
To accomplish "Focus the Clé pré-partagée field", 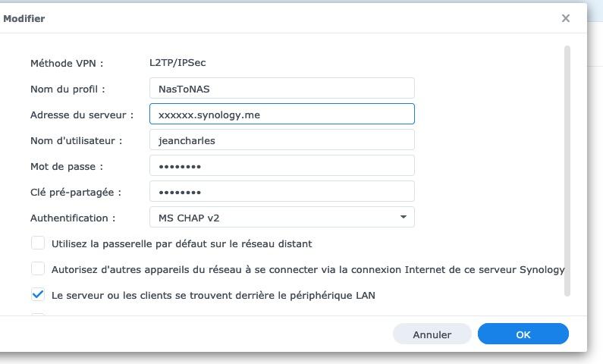I will [x=281, y=191].
